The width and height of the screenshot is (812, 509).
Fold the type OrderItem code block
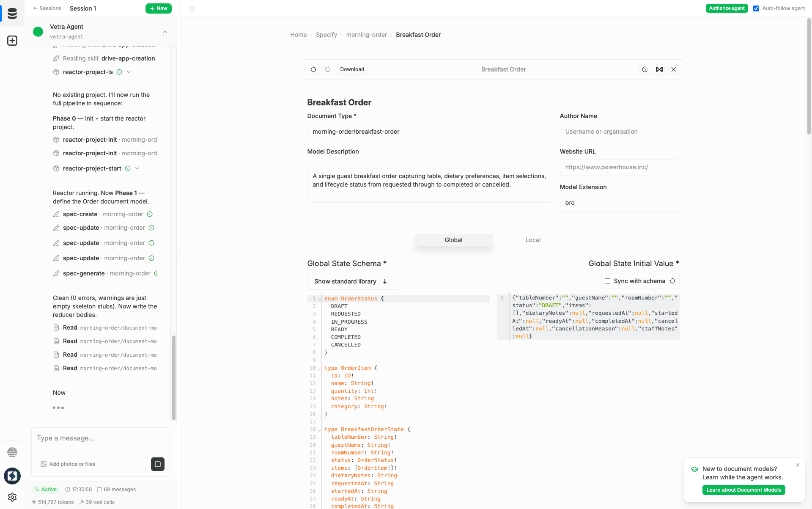(x=319, y=369)
